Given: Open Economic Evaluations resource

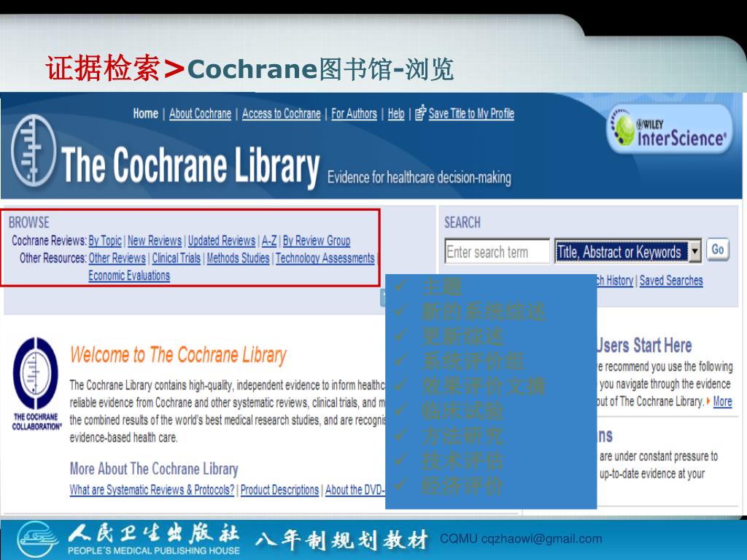Looking at the screenshot, I should [129, 276].
